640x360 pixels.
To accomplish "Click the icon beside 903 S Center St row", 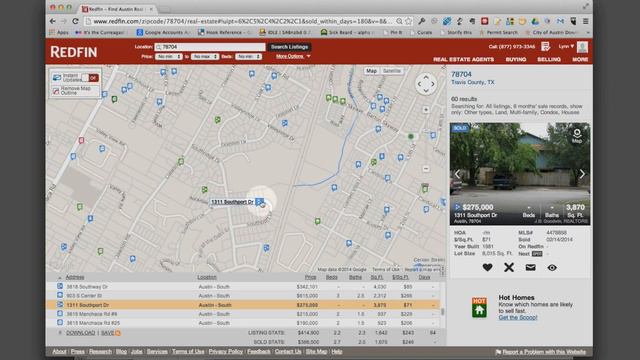I will point(60,296).
